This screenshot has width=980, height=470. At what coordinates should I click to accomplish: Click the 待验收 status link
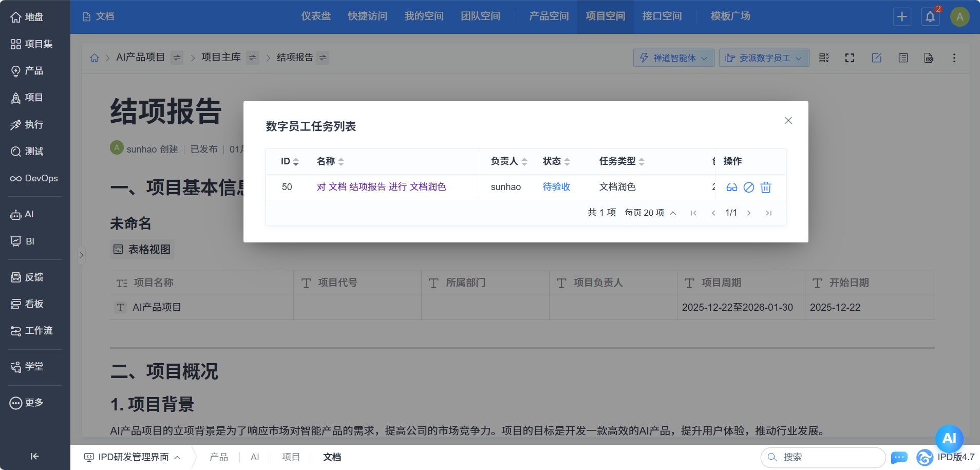pos(556,187)
